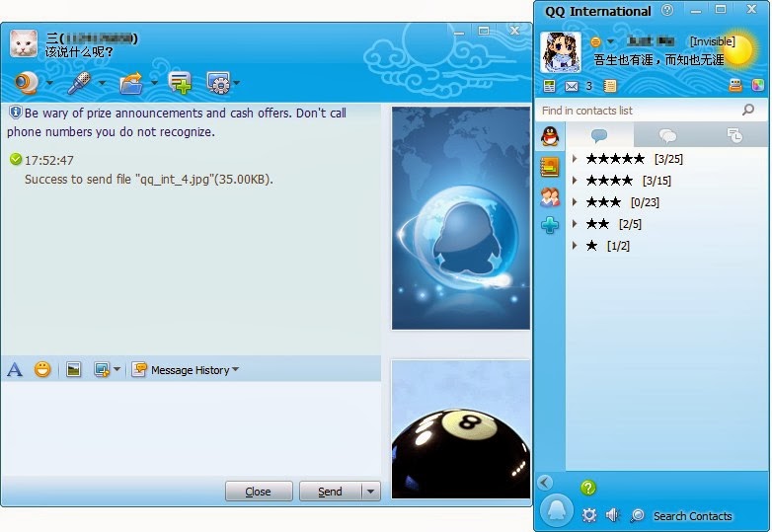Open the screen capture dropdown arrow

point(116,369)
